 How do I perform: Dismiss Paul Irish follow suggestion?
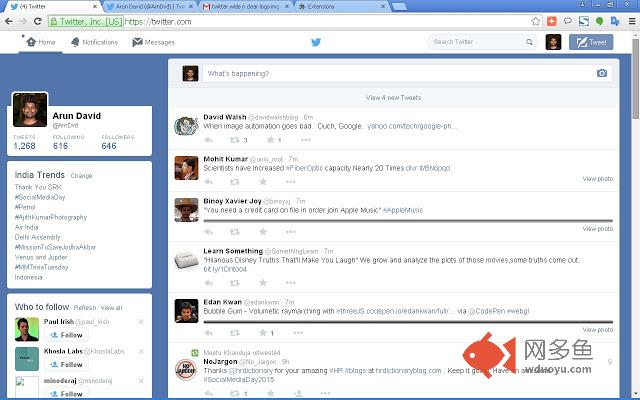coord(141,322)
